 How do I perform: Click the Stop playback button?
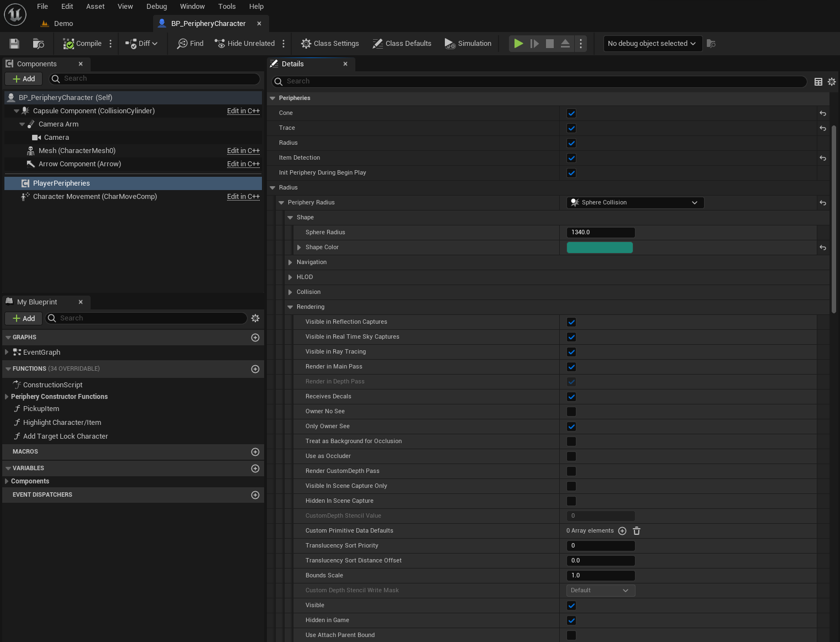550,44
